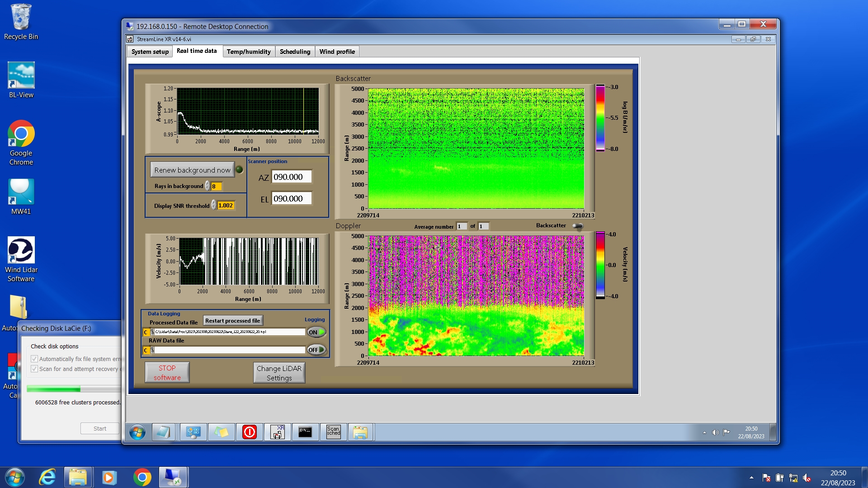Adjust Display SNR threshold stepper arrows

(214, 206)
